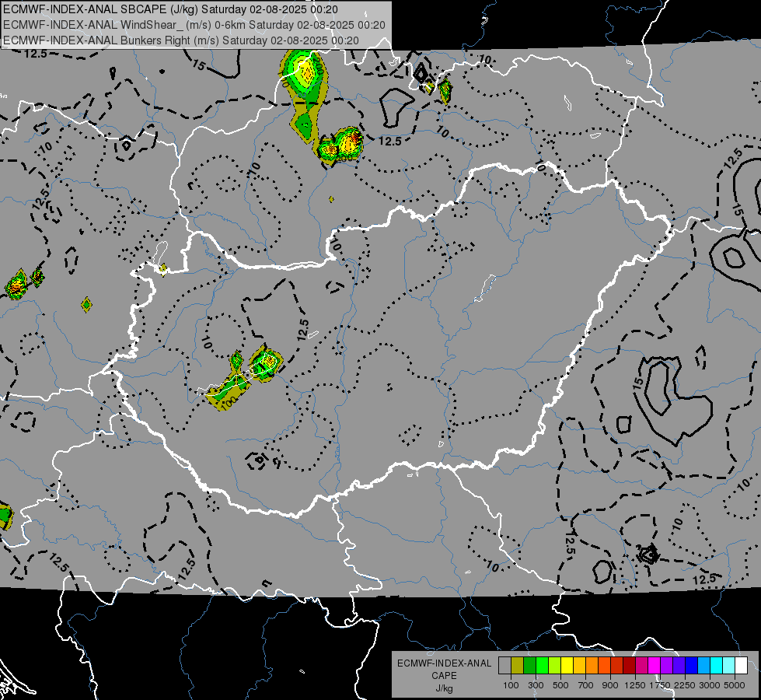761x700 pixels.
Task: Click the 700 value on the legend scale
Action: [586, 685]
